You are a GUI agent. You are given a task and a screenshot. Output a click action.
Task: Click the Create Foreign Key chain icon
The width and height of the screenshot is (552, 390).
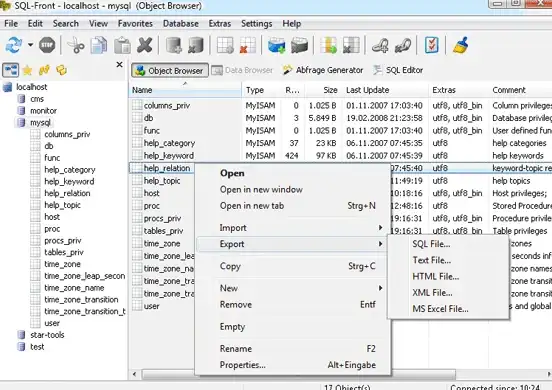click(380, 45)
